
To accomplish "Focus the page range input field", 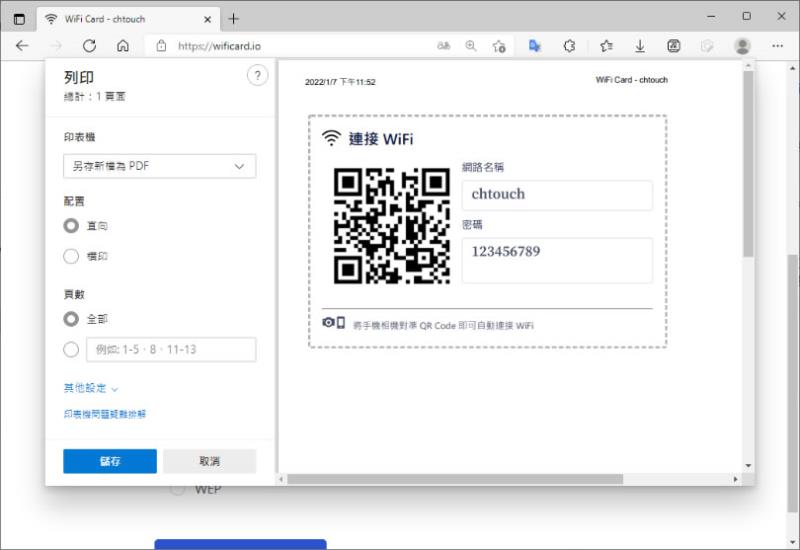I will click(171, 349).
